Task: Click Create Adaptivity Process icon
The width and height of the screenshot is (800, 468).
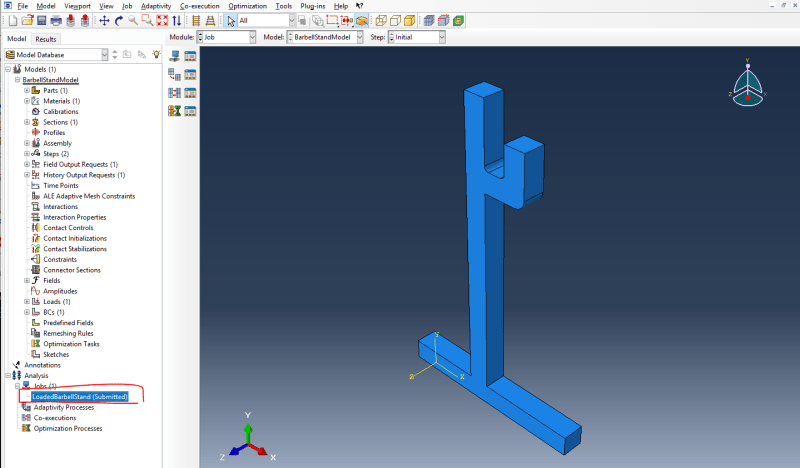Action: point(174,75)
